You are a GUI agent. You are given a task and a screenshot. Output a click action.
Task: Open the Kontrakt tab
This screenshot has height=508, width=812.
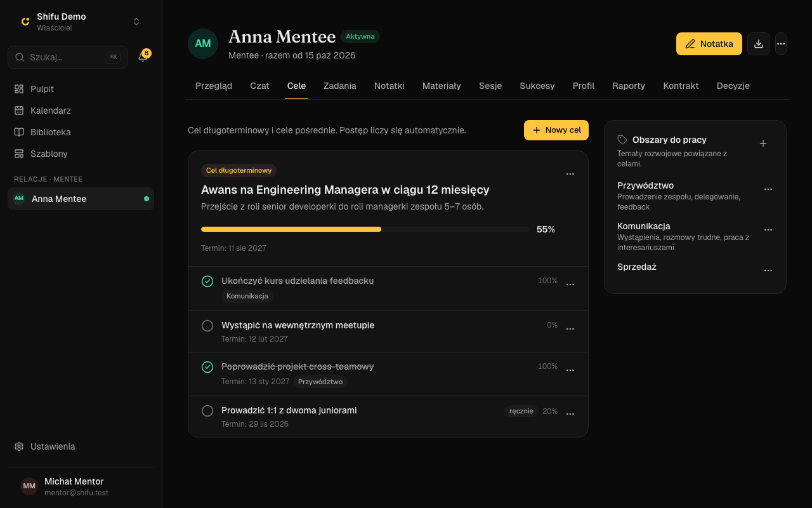click(681, 86)
